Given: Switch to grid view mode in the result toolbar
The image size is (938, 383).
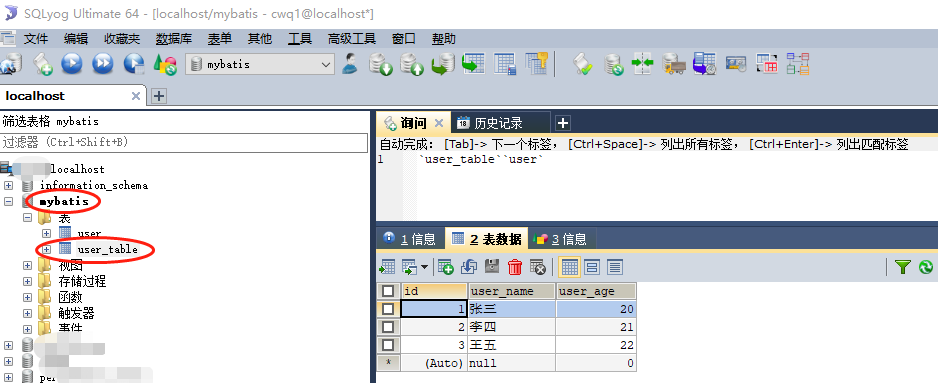Looking at the screenshot, I should pyautogui.click(x=570, y=267).
